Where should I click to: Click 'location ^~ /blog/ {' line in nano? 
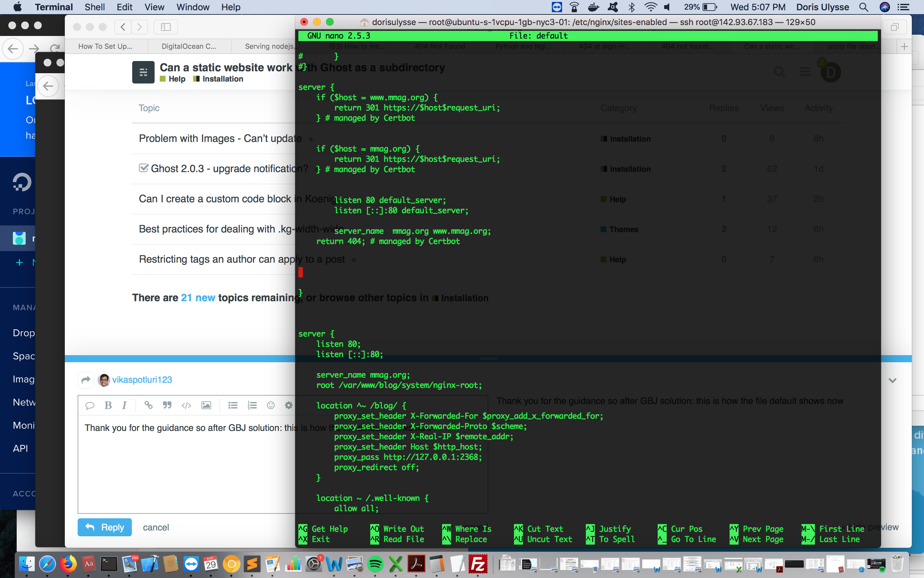[x=361, y=406]
